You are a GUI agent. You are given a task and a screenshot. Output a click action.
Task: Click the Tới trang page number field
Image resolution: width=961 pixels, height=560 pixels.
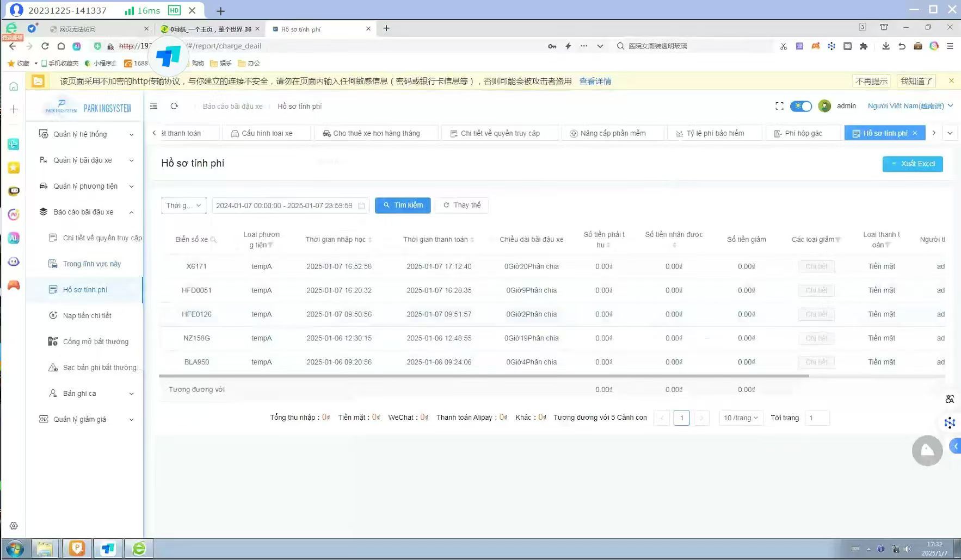coord(817,418)
